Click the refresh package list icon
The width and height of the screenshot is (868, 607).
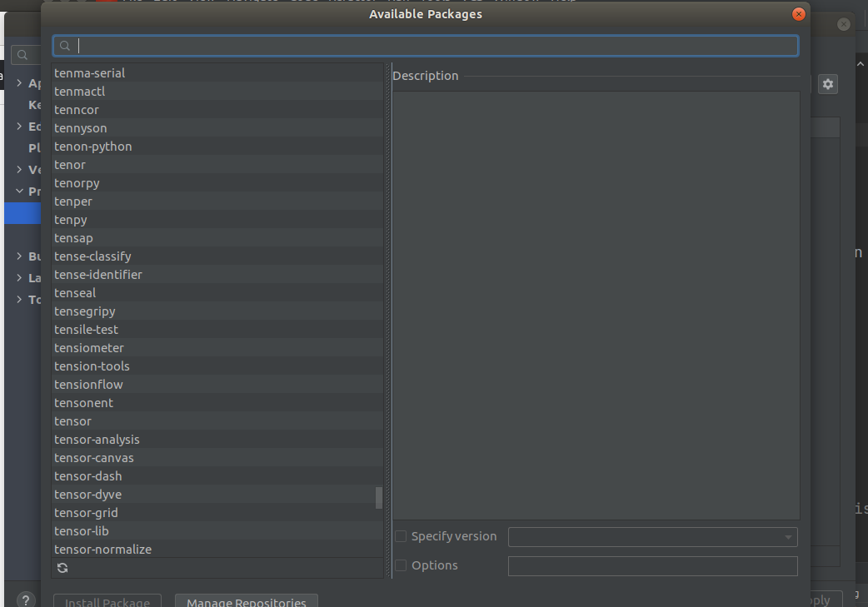(62, 568)
